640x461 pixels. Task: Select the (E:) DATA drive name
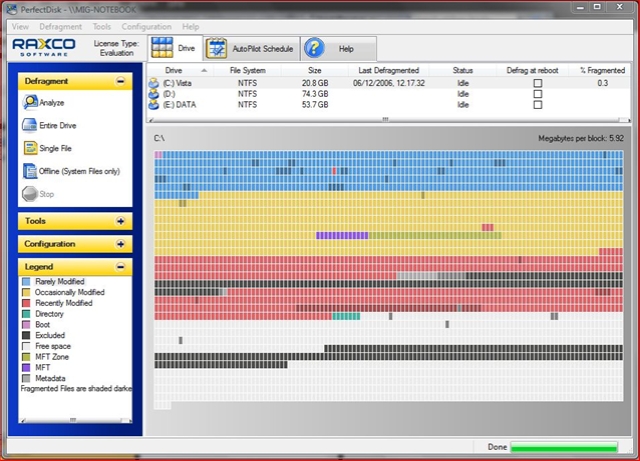(x=180, y=105)
